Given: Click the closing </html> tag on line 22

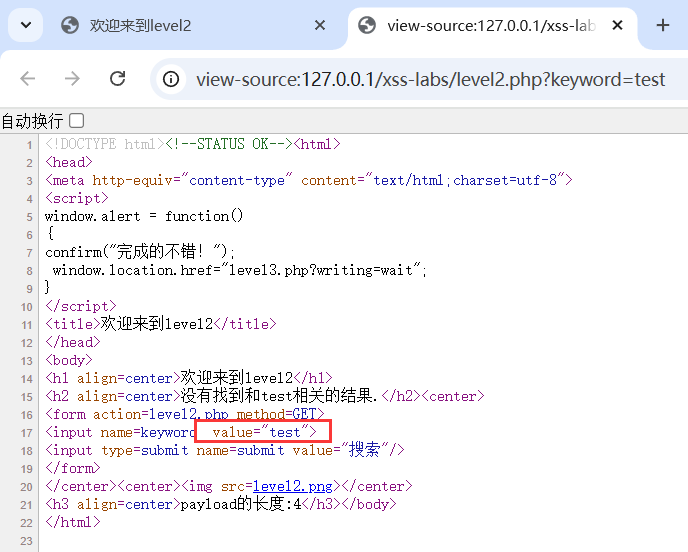Looking at the screenshot, I should click(x=73, y=522).
